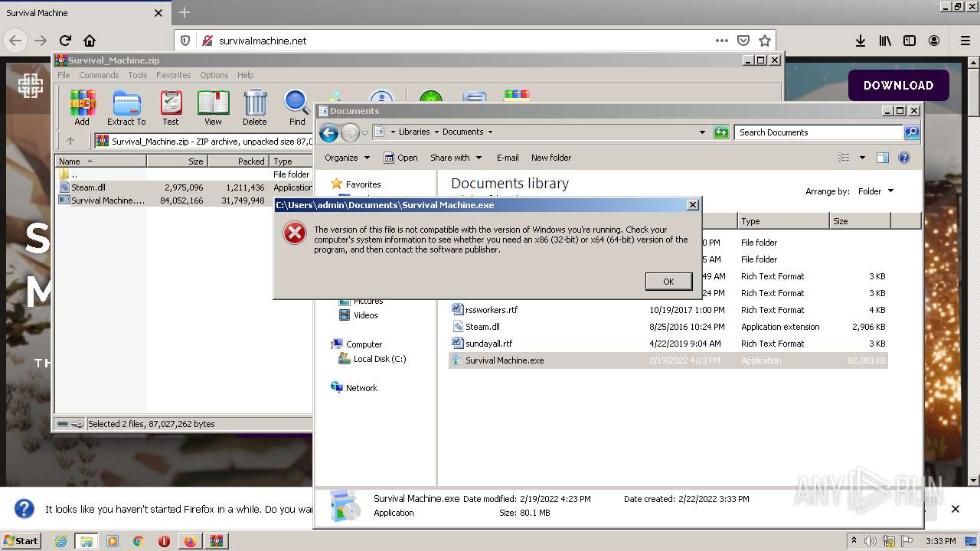This screenshot has width=980, height=551.
Task: Click E-mail in Explorer toolbar
Action: (508, 158)
